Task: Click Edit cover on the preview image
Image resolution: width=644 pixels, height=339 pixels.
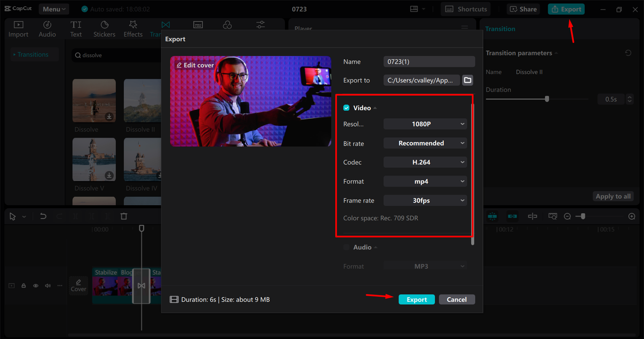Action: (x=195, y=65)
